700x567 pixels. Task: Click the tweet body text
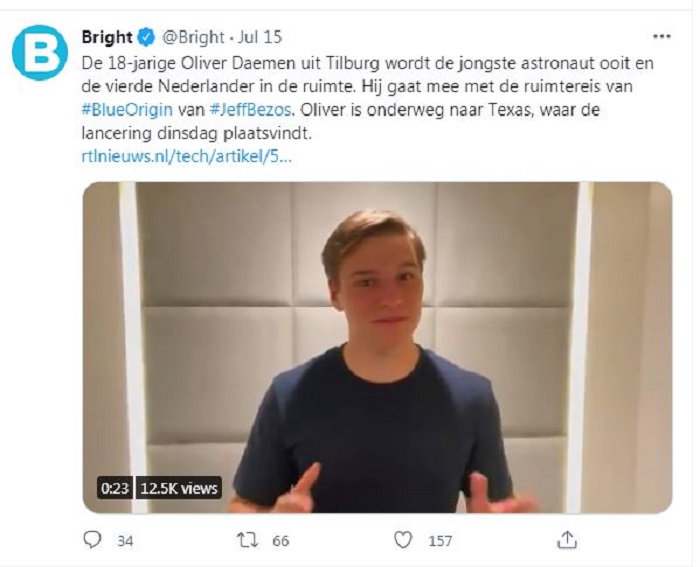point(340,86)
